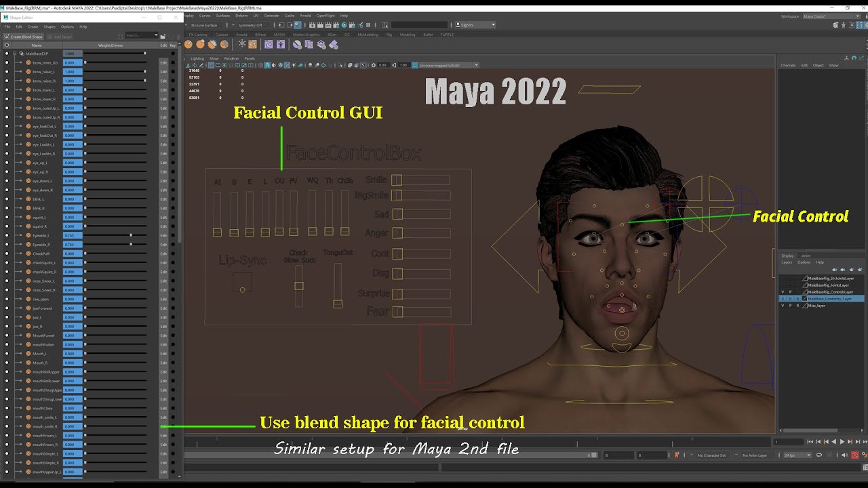The width and height of the screenshot is (868, 488).
Task: Open the Symmetry: Off dropdown
Action: pyautogui.click(x=252, y=25)
